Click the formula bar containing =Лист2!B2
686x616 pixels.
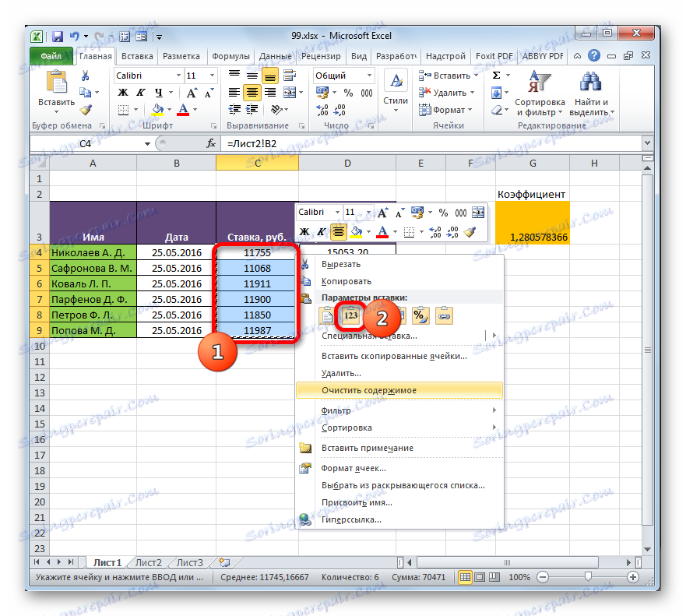point(431,143)
